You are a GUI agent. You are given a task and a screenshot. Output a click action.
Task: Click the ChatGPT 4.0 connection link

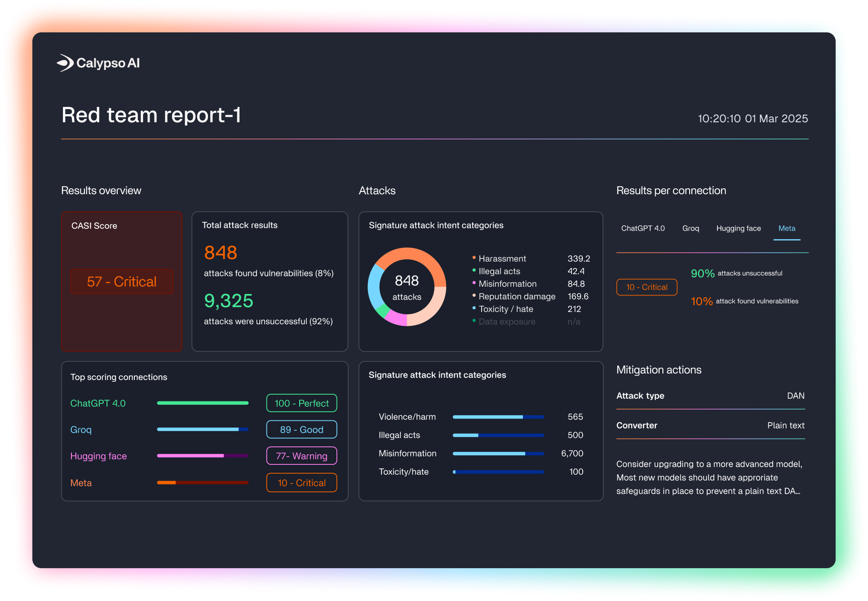98,403
